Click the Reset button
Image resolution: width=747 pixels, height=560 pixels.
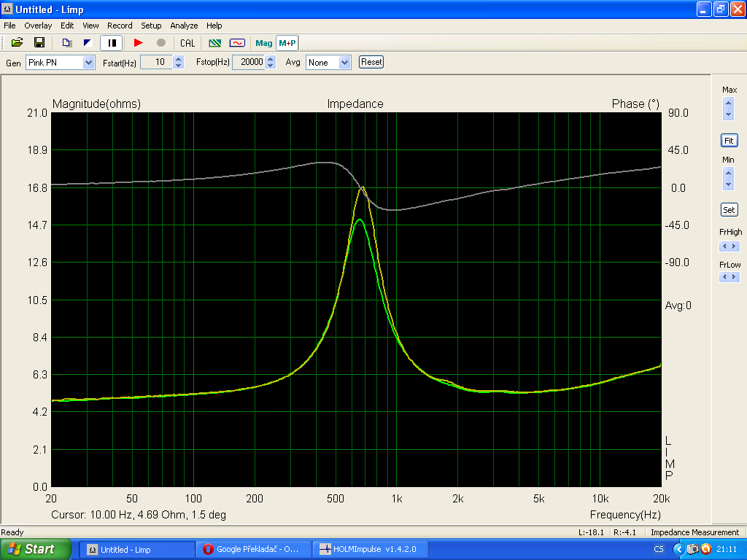(371, 62)
